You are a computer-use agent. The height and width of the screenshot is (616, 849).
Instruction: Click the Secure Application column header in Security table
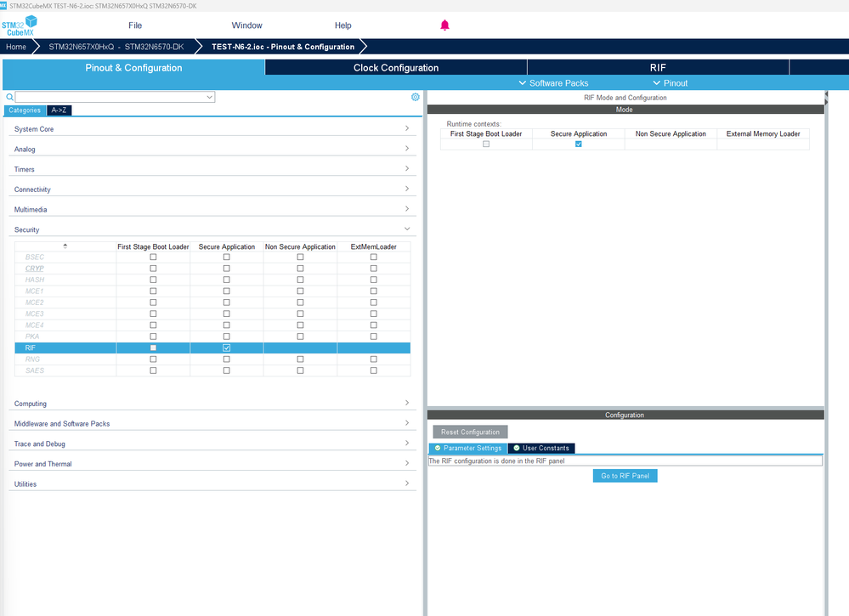[226, 247]
